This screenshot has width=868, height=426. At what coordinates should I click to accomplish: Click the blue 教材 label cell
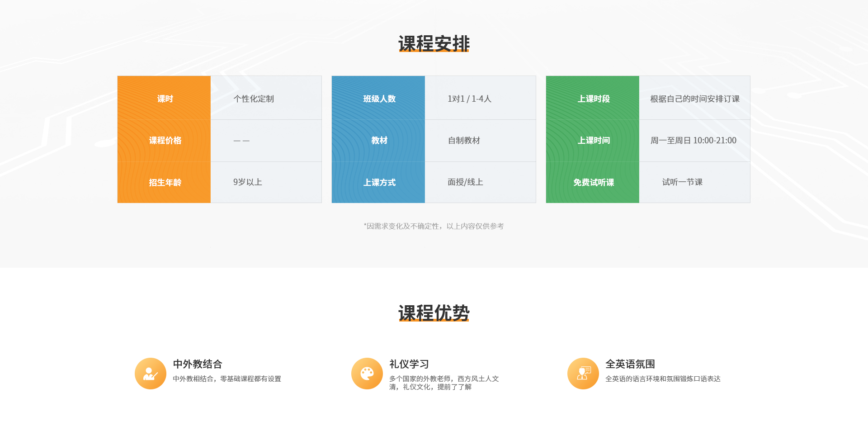(378, 141)
